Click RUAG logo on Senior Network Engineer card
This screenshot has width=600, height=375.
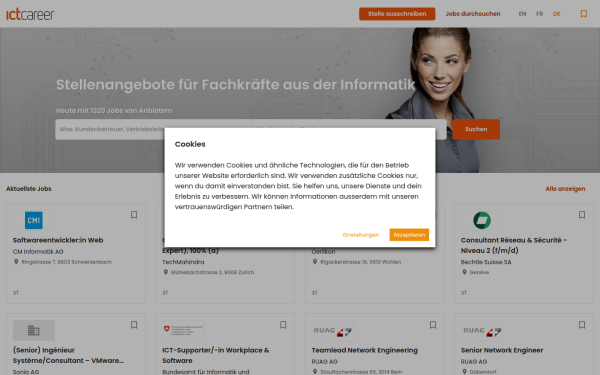coord(482,331)
